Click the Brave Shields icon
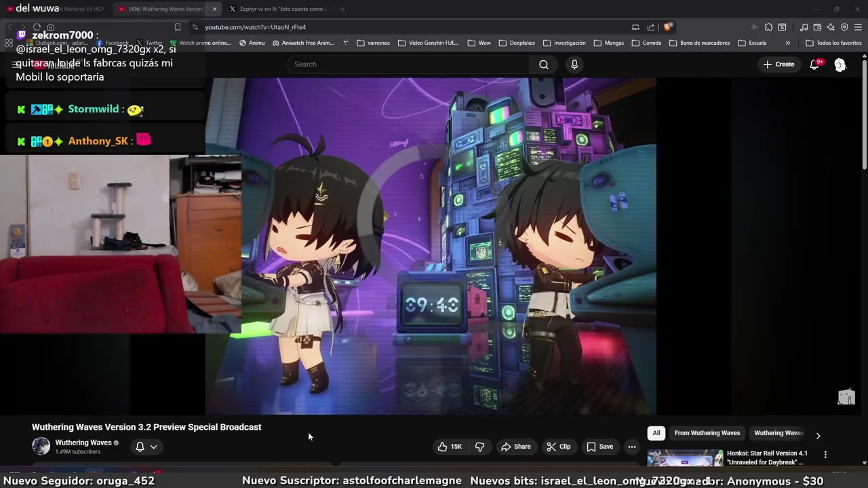Screen dimensions: 868x488 tap(668, 27)
